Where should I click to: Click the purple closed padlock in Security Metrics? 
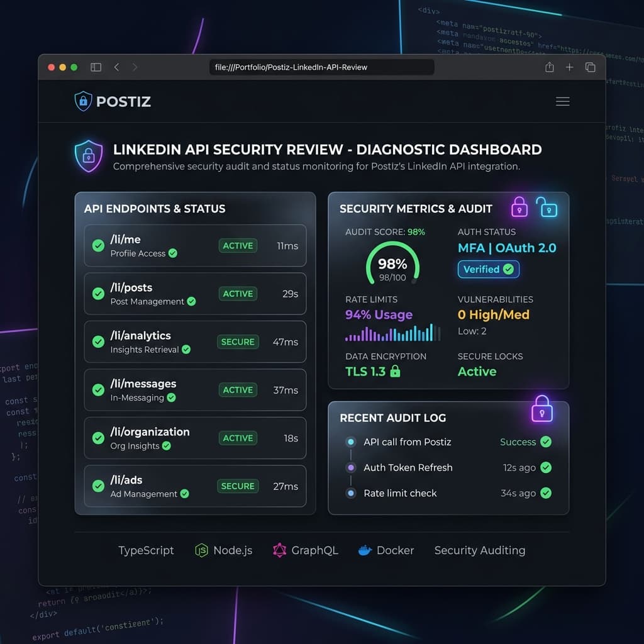pos(519,206)
